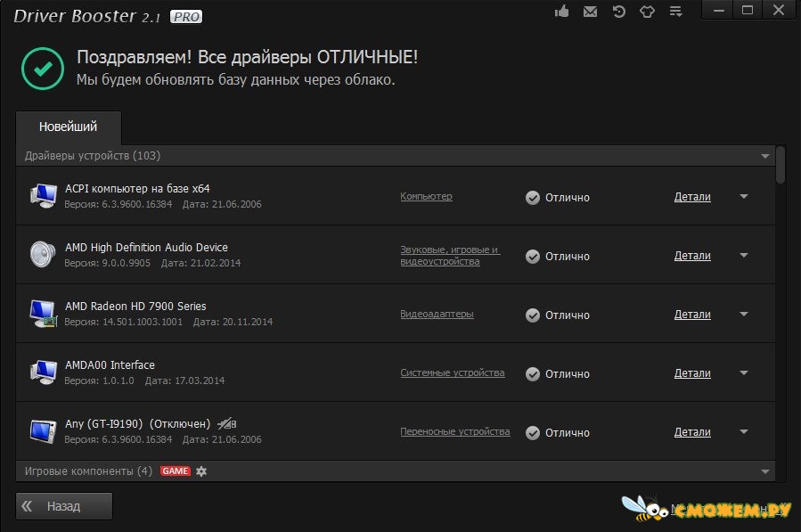
Task: Click the Any (GT-I9190) device icon
Action: point(43,431)
